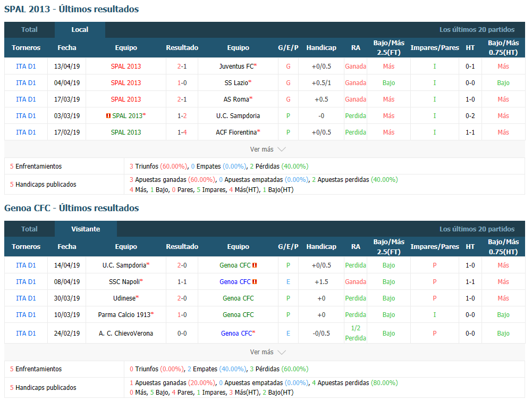Click the '+1.5' handicap value
Screen dimensions: 532x400
(322, 282)
